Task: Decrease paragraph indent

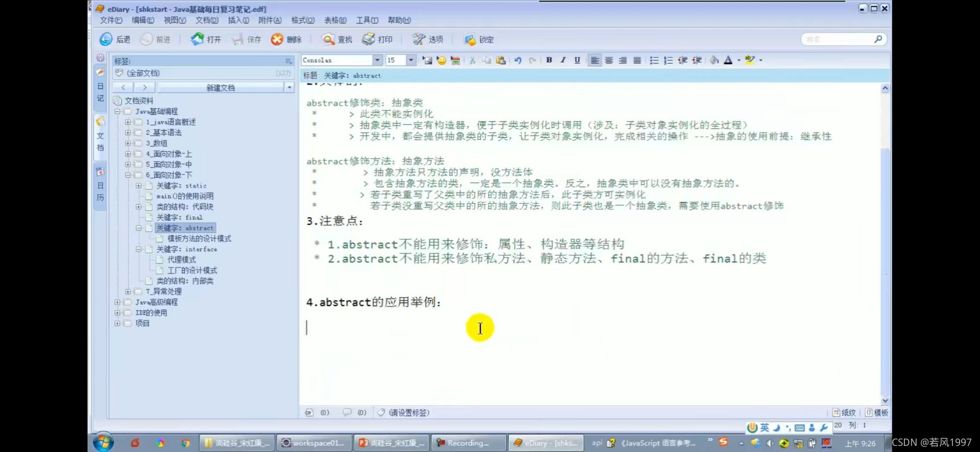Action: point(682,60)
